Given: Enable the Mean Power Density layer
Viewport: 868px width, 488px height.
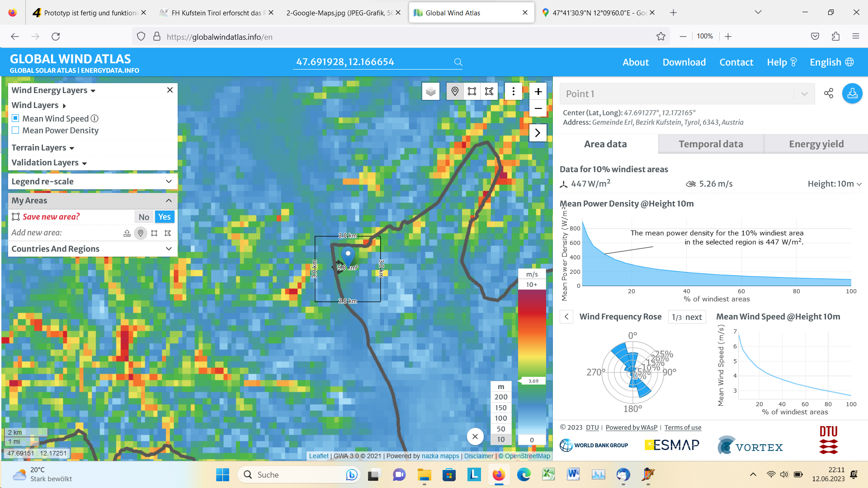Looking at the screenshot, I should pyautogui.click(x=15, y=131).
